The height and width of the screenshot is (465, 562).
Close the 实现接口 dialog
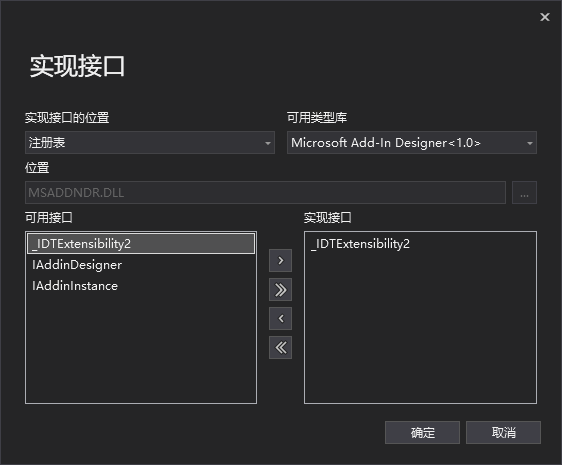coord(545,17)
